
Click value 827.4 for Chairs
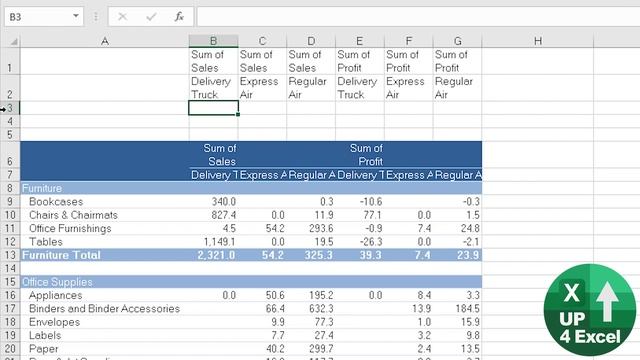click(x=224, y=215)
